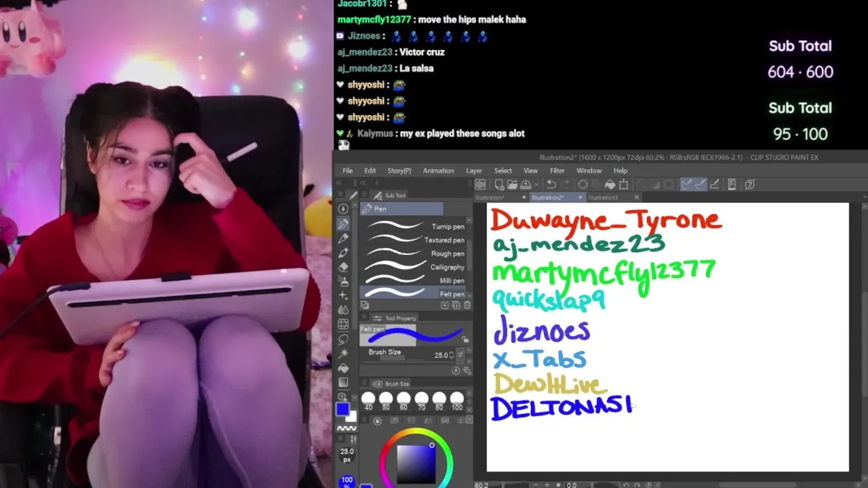The width and height of the screenshot is (868, 488).
Task: Select the Brush tool in toolbox
Action: [343, 253]
